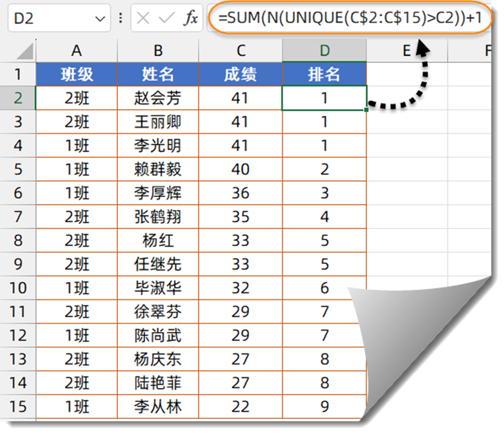Select cell D2 with rank 1
This screenshot has width=504, height=434.
coord(324,98)
